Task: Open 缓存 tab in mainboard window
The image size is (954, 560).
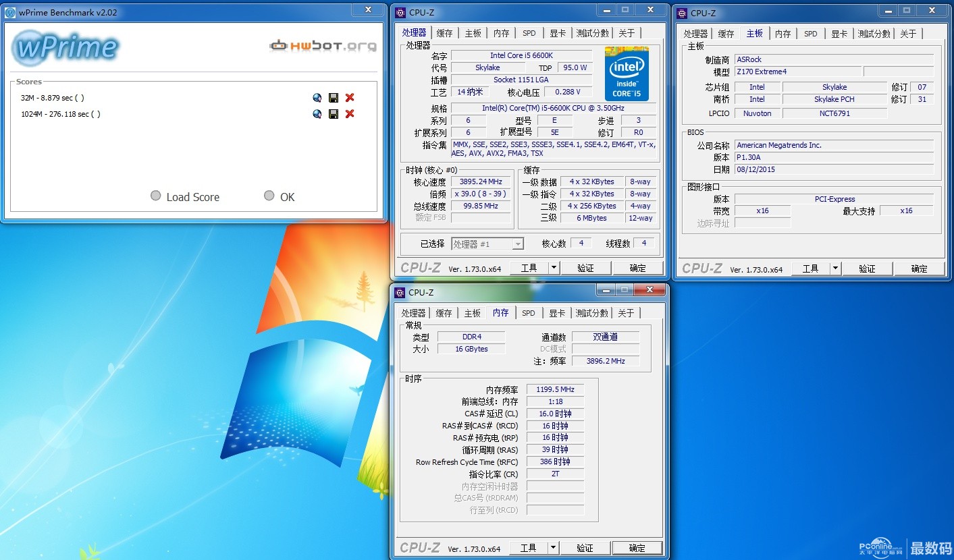Action: (x=726, y=34)
